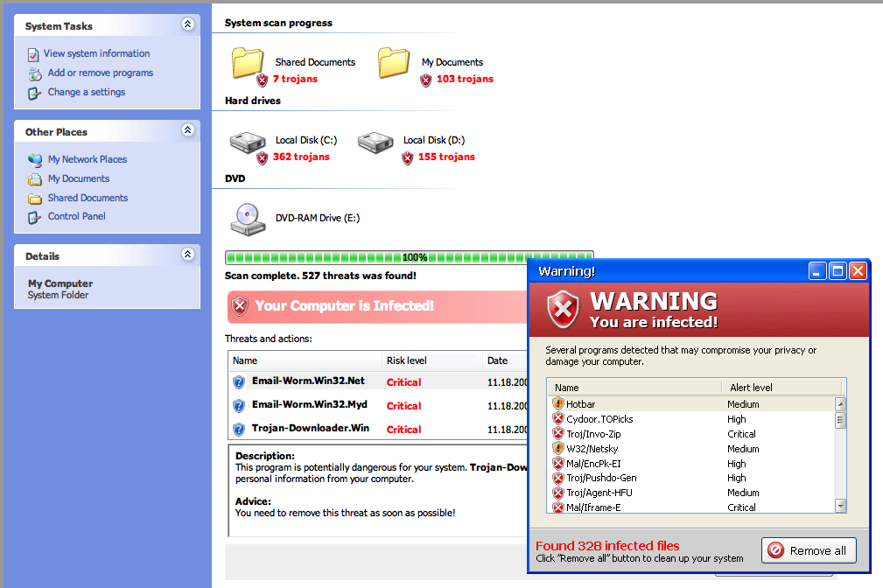Click the Warning list scrollbar up arrow

841,404
